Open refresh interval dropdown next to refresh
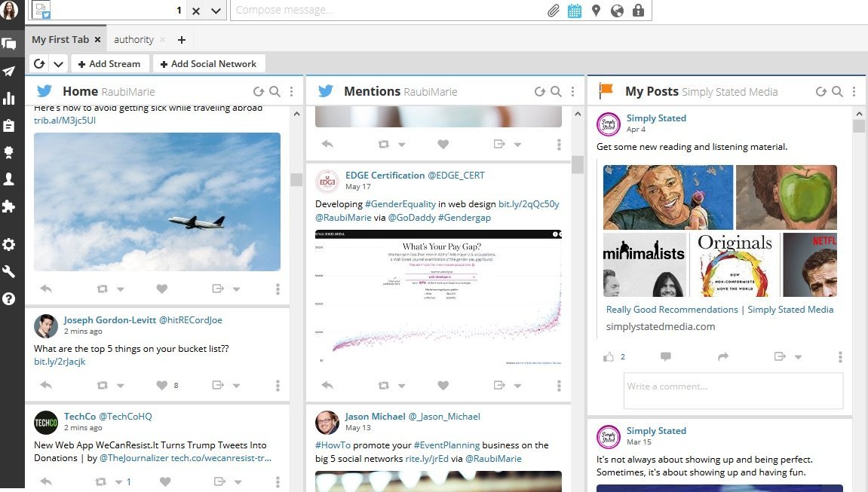The width and height of the screenshot is (868, 492). [x=58, y=64]
